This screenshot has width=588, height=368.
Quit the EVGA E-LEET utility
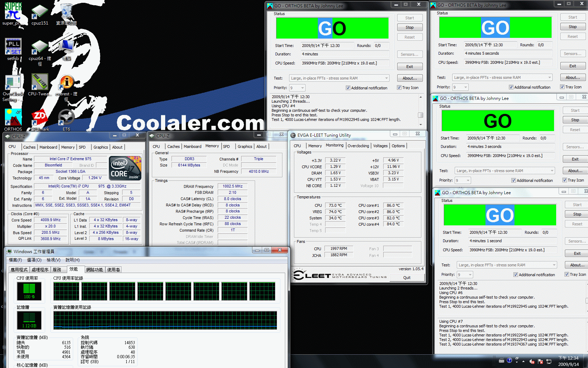(407, 278)
